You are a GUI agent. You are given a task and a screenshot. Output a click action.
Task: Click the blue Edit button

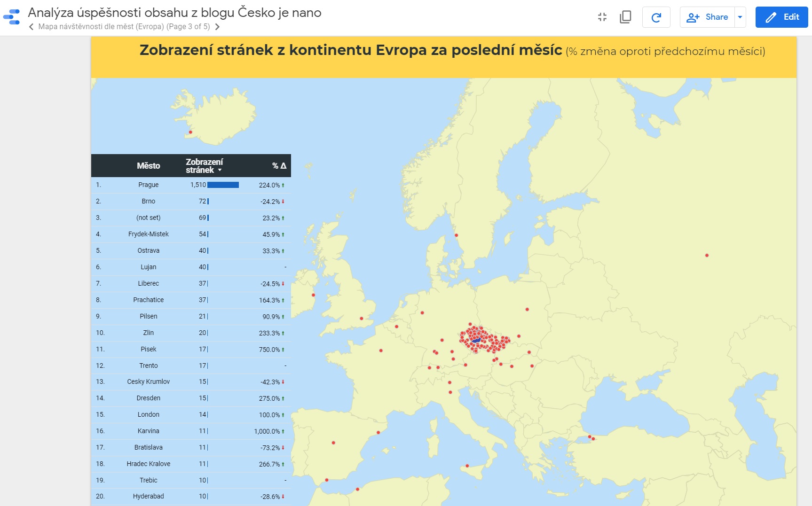(x=781, y=17)
